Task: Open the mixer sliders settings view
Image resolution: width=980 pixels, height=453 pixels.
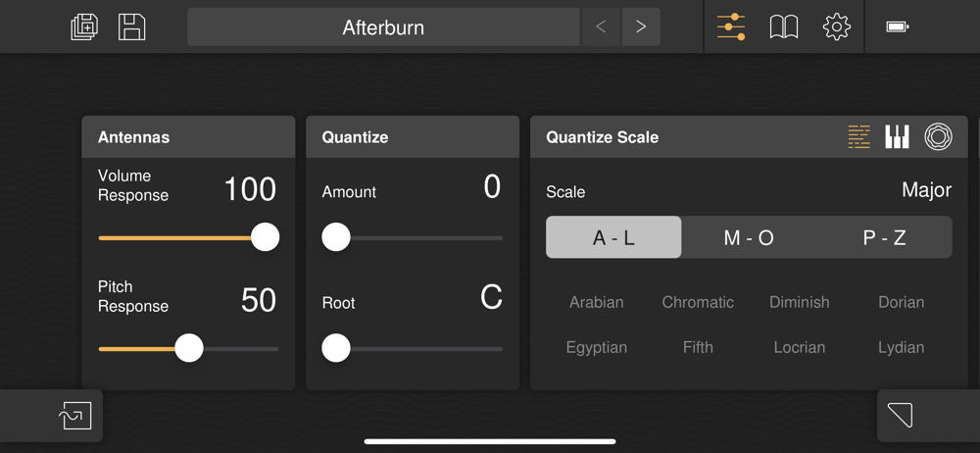Action: coord(731,27)
